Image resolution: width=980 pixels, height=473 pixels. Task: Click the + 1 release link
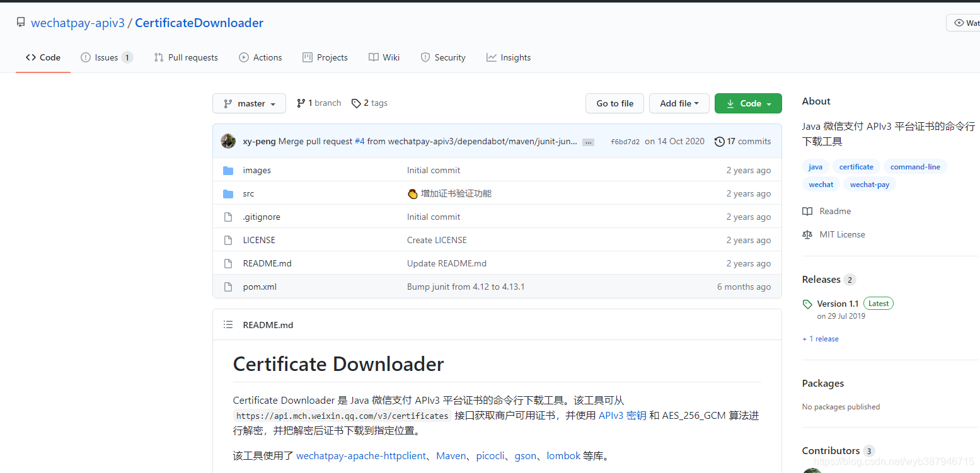(x=821, y=339)
